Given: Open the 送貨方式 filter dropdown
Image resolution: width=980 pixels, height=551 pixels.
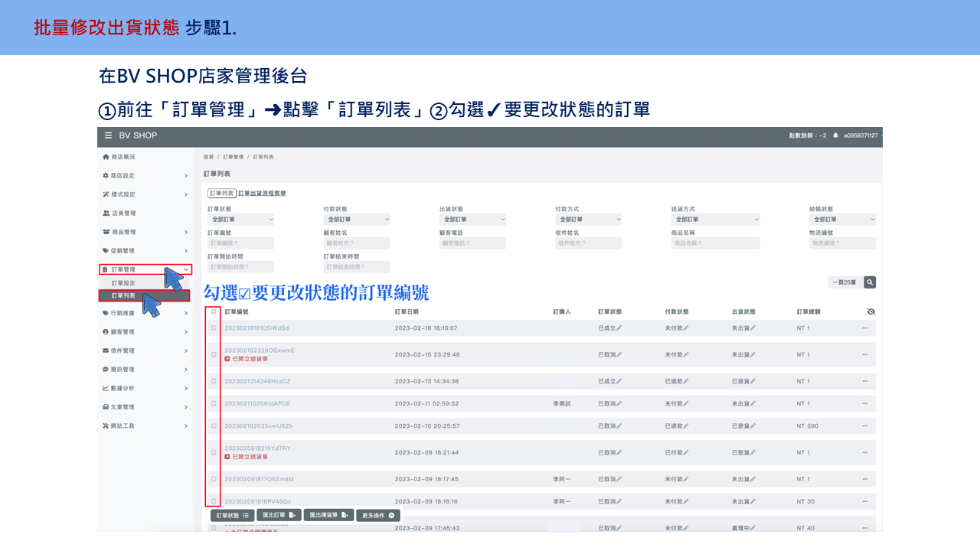Looking at the screenshot, I should 715,220.
